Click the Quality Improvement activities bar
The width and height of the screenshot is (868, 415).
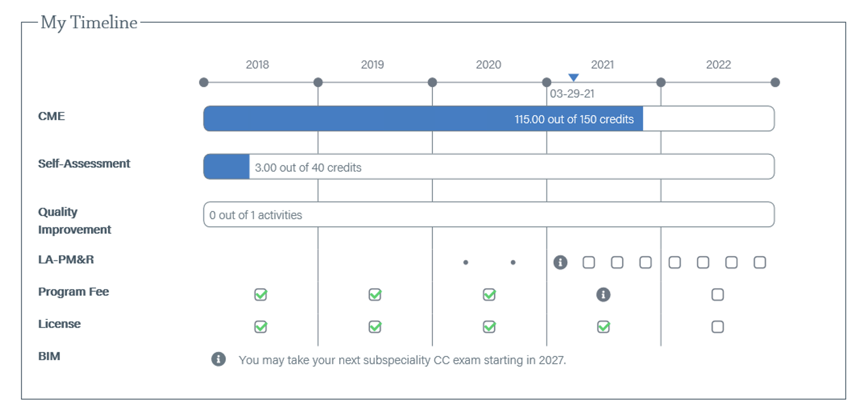[x=489, y=215]
